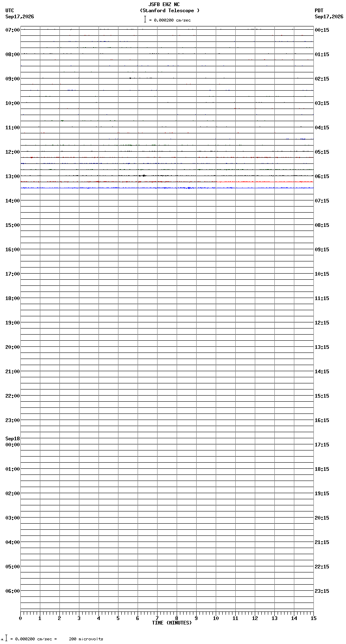This screenshot has height=644, width=346.
Task: Click the scale bar icon beside the top scale text
Action: (145, 19)
